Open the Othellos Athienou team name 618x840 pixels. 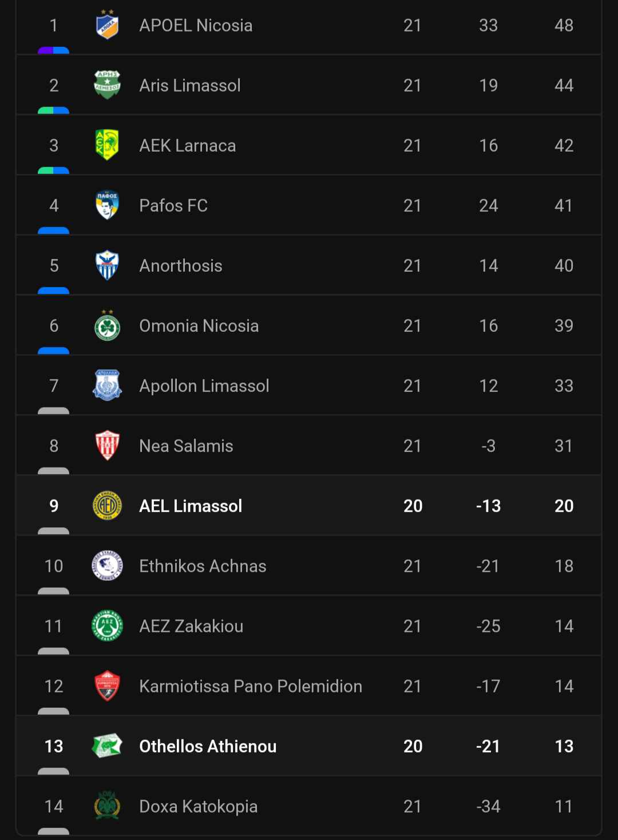point(208,746)
